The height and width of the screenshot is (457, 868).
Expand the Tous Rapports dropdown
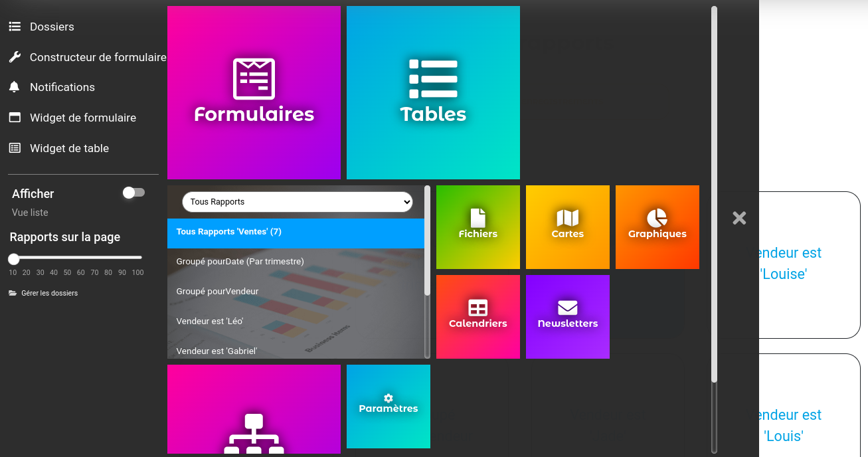click(x=297, y=202)
